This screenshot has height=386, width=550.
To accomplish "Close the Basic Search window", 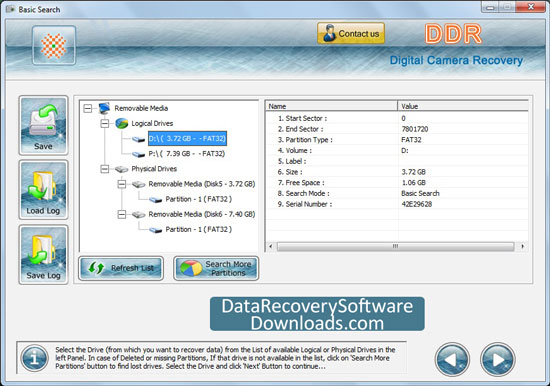I will pyautogui.click(x=532, y=6).
